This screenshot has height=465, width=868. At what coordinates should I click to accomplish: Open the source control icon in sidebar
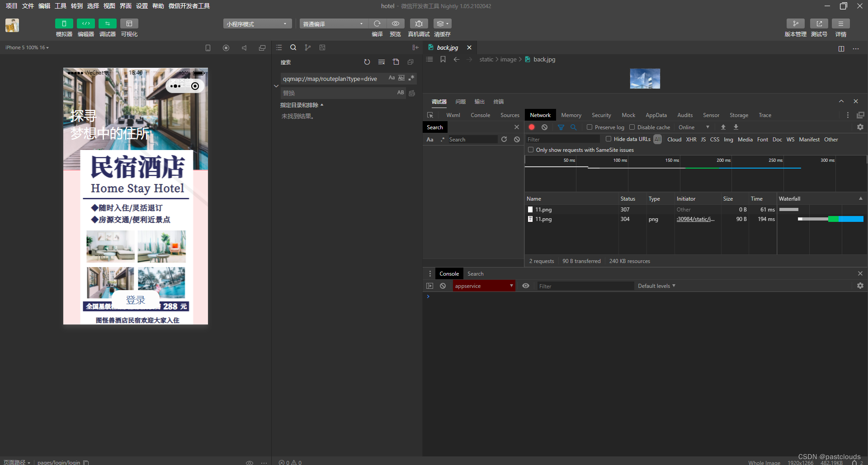tap(307, 47)
